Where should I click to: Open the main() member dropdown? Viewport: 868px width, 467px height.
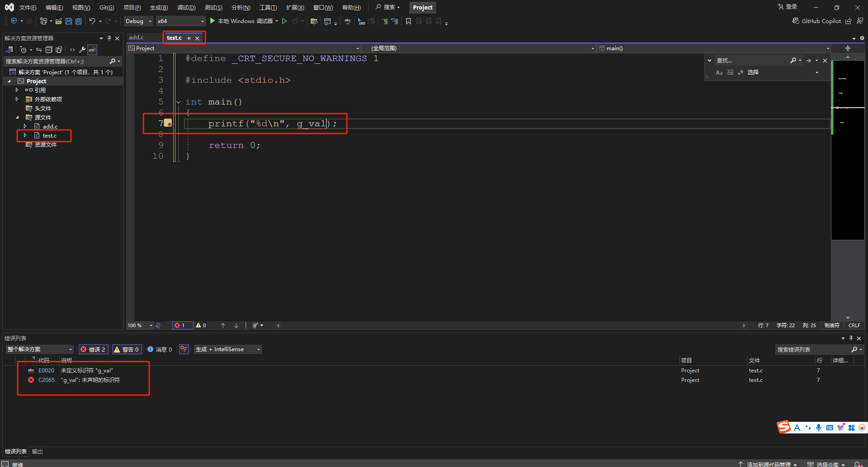pos(715,48)
